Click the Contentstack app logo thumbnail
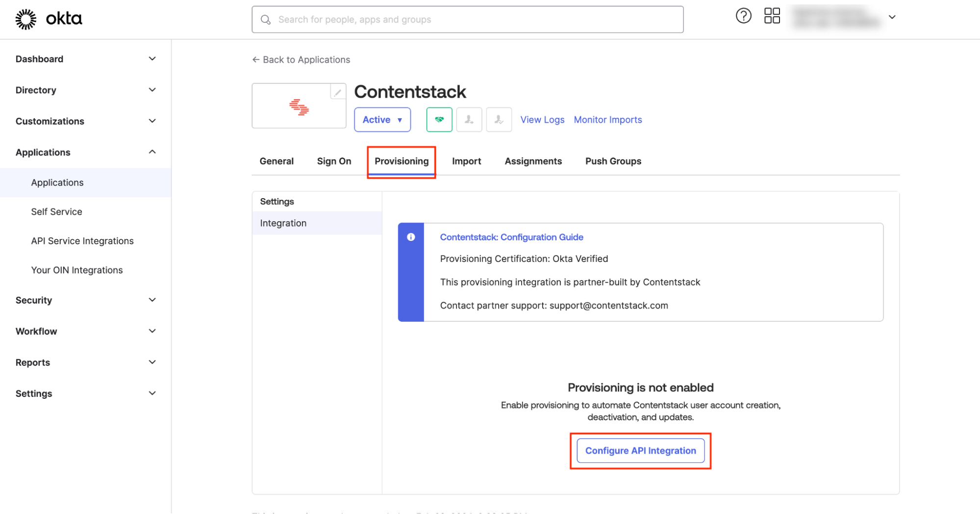 (x=299, y=106)
